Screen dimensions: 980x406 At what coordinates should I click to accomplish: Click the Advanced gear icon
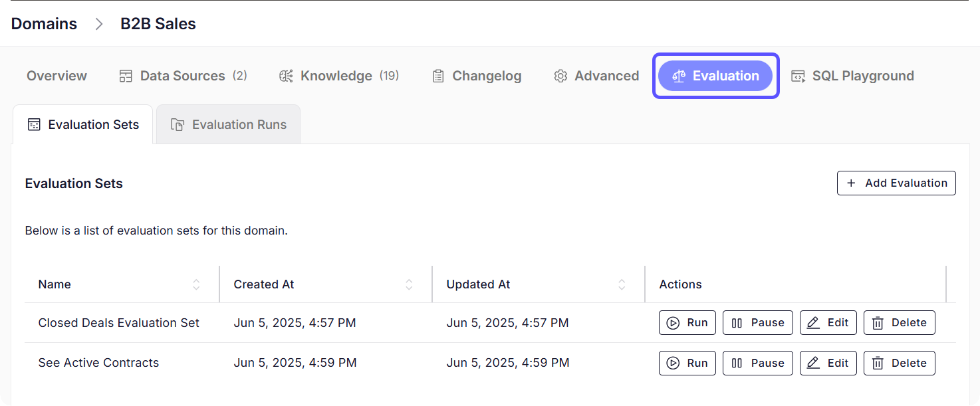pos(560,76)
